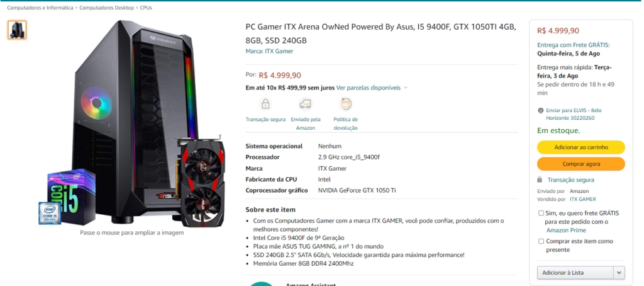This screenshot has height=286, width=644.
Task: Click the secure transaction padlock icon
Action: pos(266,104)
